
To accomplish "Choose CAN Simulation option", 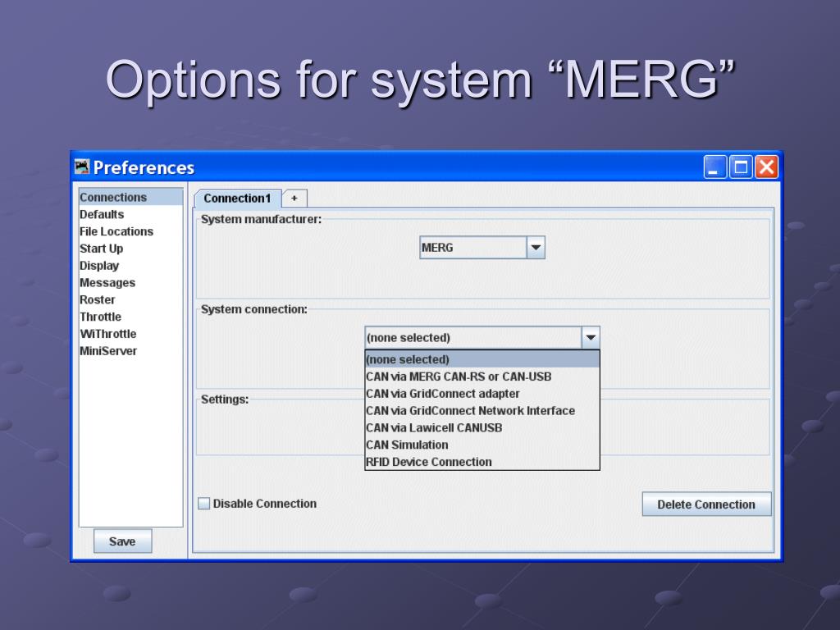I will click(482, 445).
